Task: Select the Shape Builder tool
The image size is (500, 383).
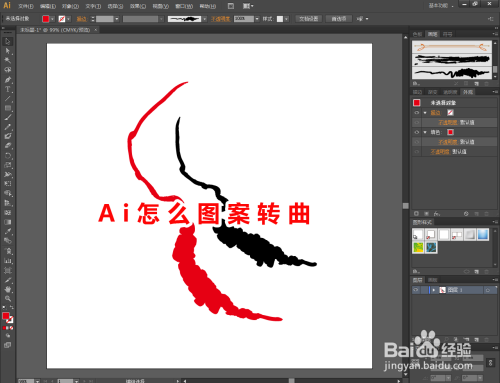Action: pos(8,193)
